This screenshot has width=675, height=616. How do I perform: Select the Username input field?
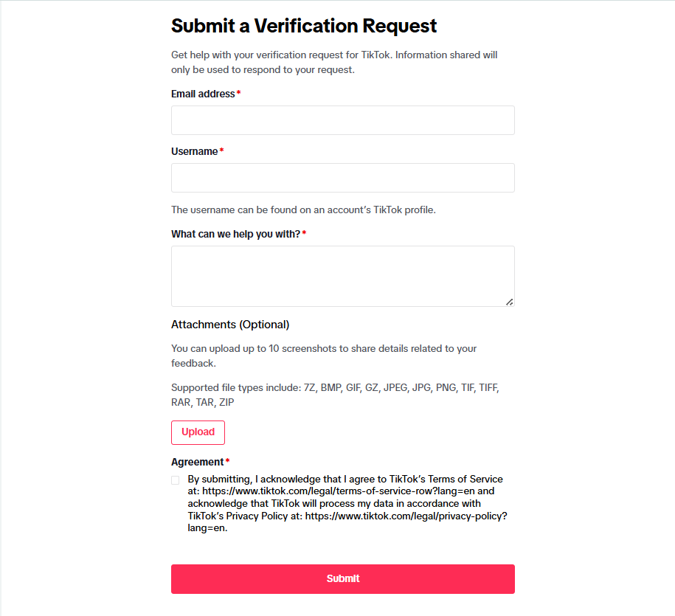tap(342, 177)
